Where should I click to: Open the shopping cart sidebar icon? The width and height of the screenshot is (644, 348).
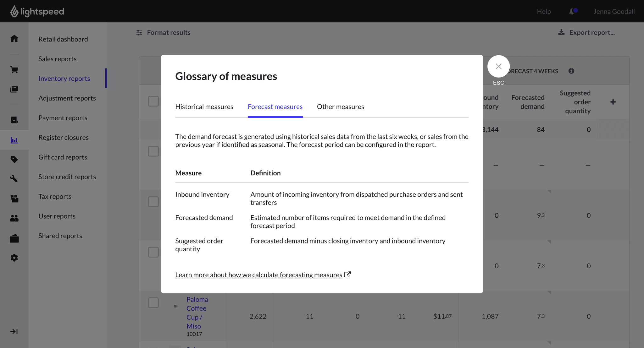(x=14, y=70)
